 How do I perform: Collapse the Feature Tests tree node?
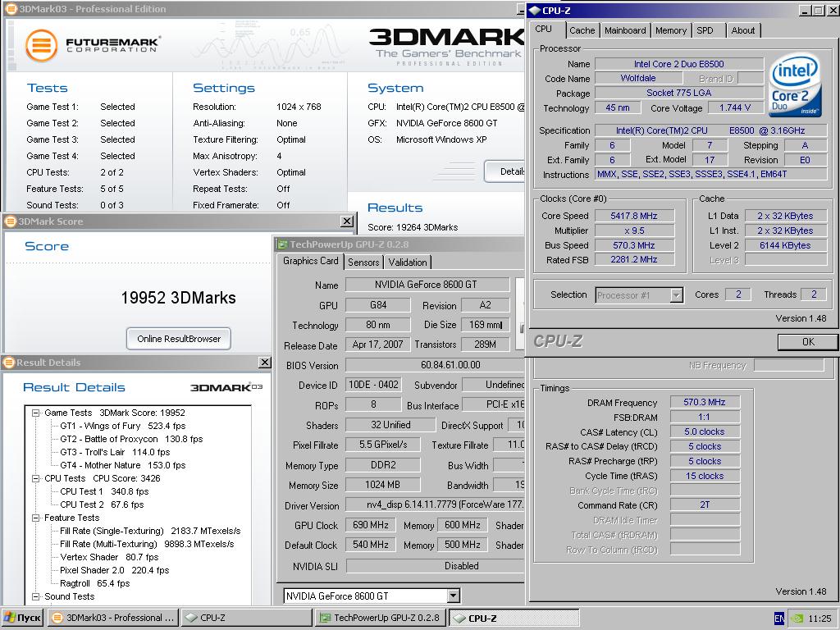click(x=35, y=518)
